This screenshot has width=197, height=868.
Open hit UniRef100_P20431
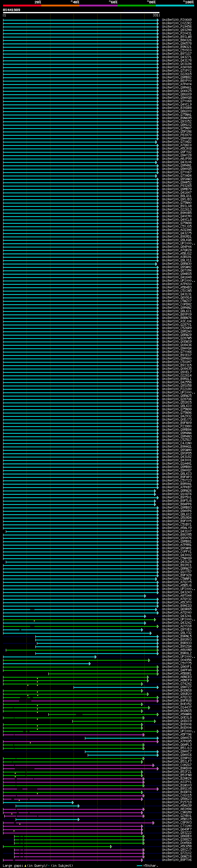tap(177, 33)
